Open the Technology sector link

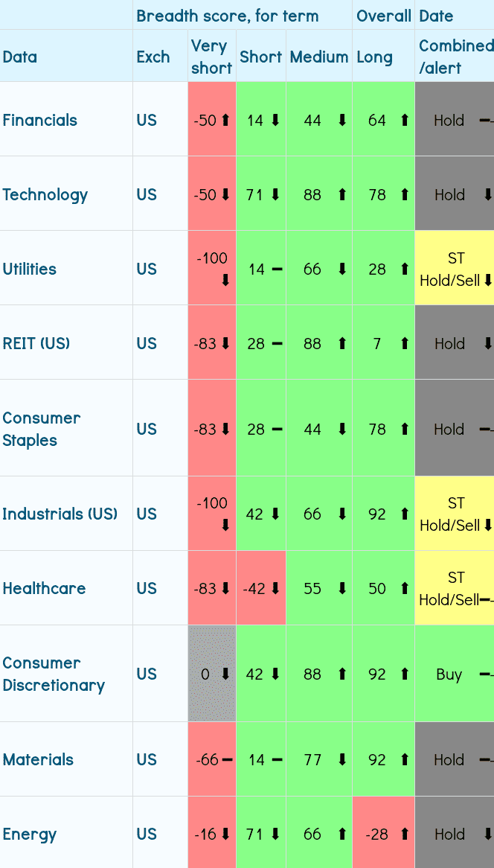[x=45, y=194]
